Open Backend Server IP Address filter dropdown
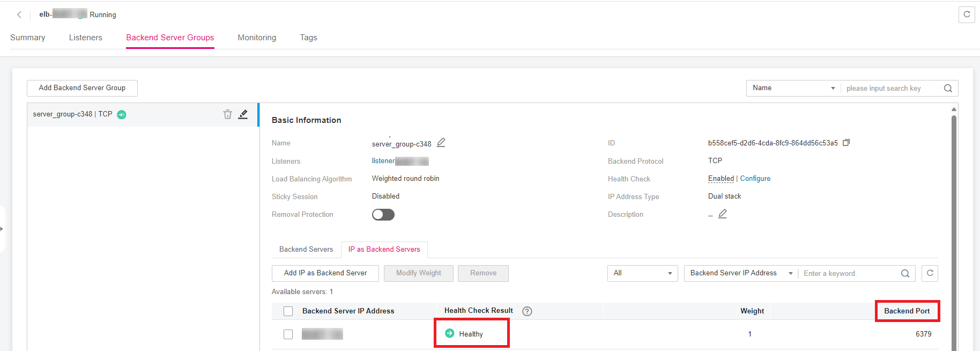Image resolution: width=980 pixels, height=351 pixels. point(740,273)
